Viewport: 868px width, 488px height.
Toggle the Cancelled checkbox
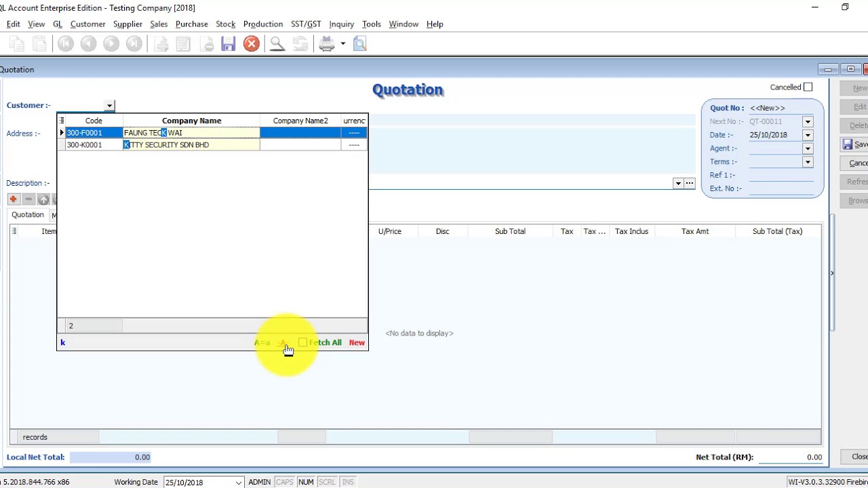click(808, 87)
